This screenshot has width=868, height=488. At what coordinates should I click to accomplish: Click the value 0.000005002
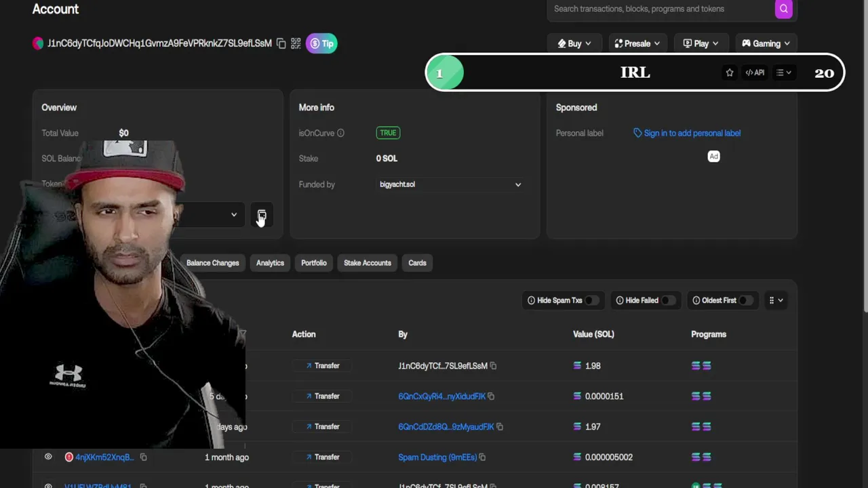point(609,457)
